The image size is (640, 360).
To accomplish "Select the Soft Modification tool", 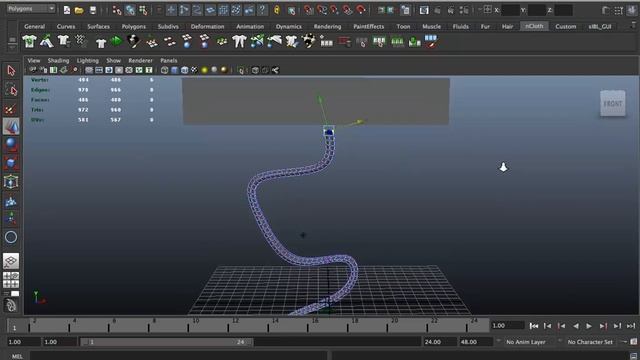I will pos(11,201).
